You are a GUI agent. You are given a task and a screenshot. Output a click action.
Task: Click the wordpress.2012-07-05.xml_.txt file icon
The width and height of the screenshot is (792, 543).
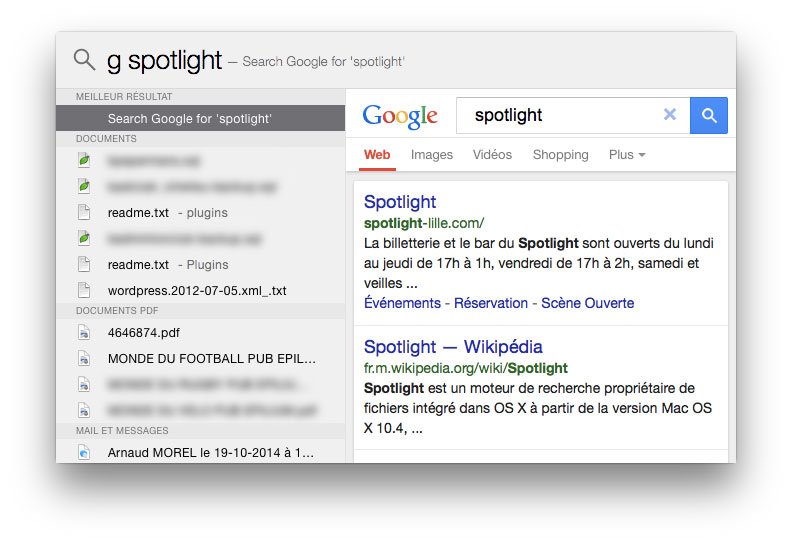tap(84, 290)
